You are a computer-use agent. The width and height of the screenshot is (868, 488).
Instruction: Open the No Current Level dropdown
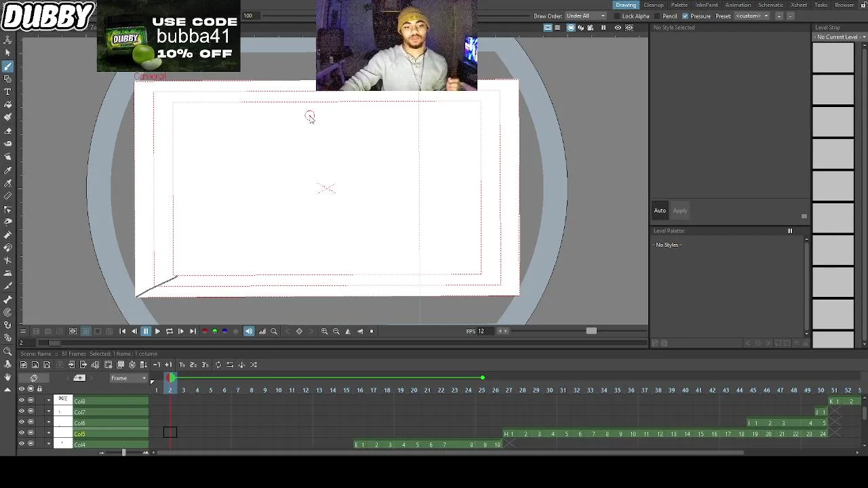[x=840, y=37]
